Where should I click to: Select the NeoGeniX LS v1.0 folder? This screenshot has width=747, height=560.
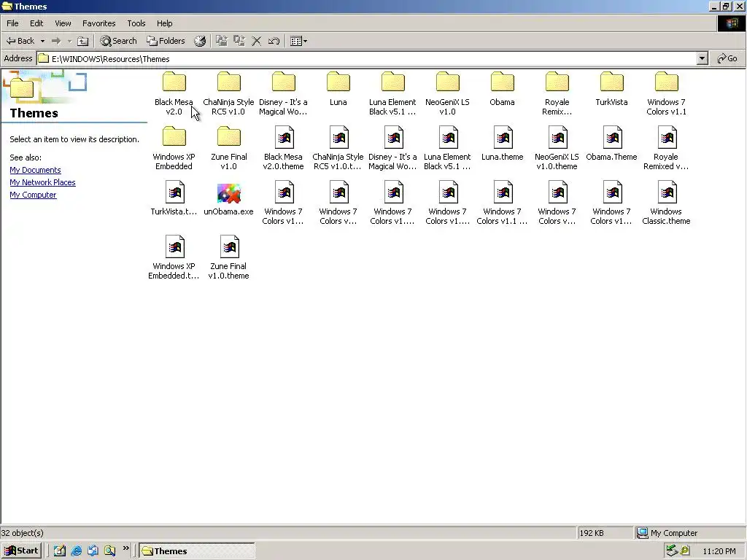coord(447,93)
